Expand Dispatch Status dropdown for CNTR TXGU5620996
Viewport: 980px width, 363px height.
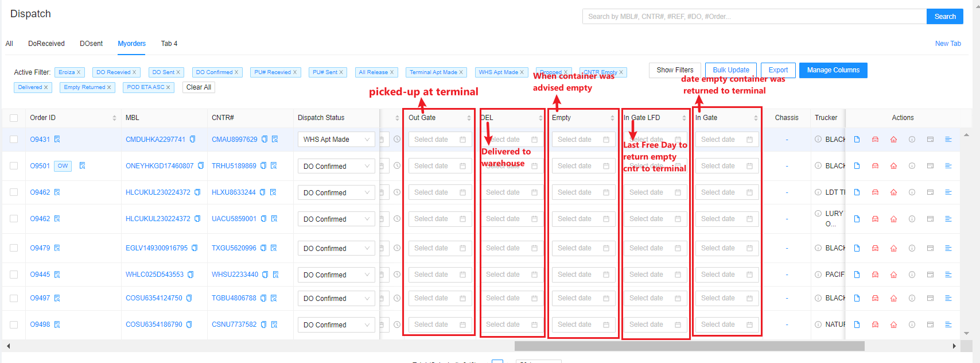pos(336,248)
